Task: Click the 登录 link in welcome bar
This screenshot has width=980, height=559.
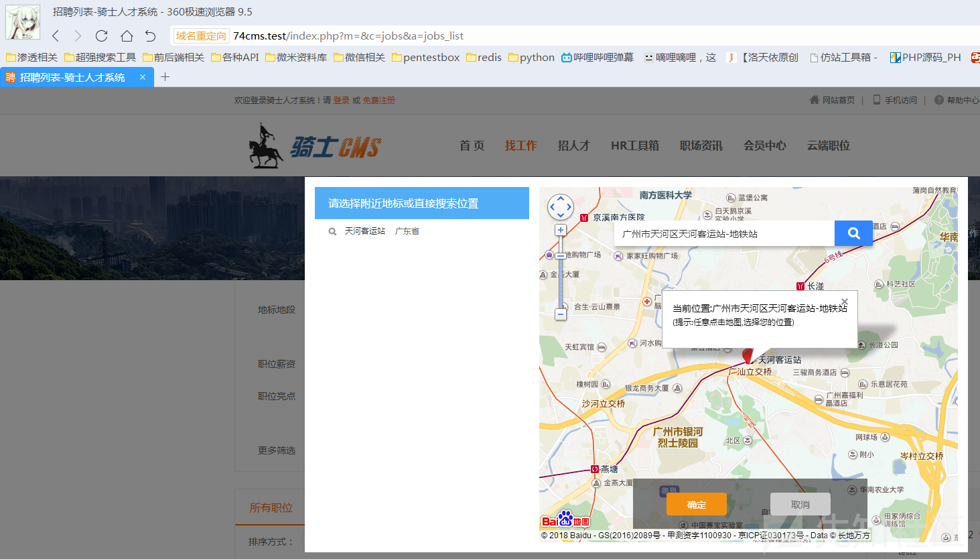Action: (342, 101)
